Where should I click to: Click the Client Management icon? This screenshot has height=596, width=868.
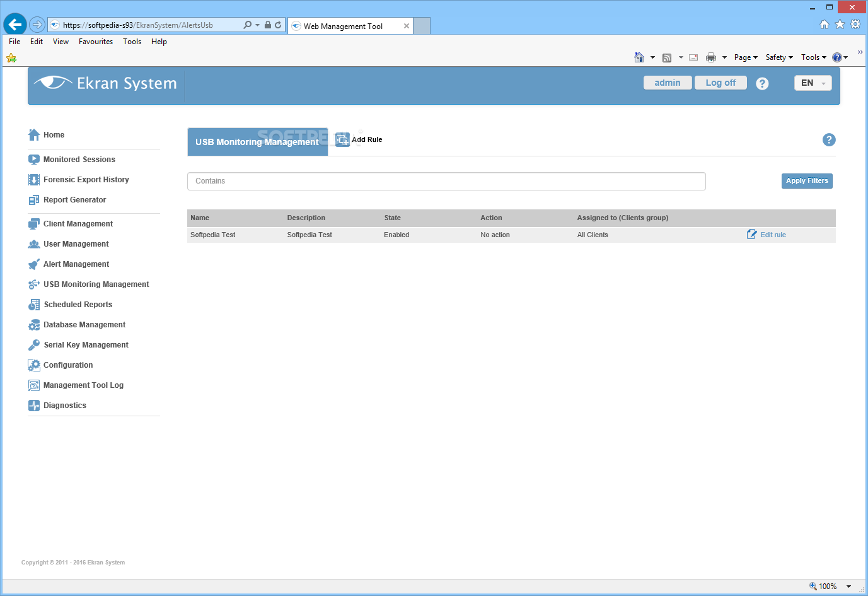pyautogui.click(x=34, y=224)
